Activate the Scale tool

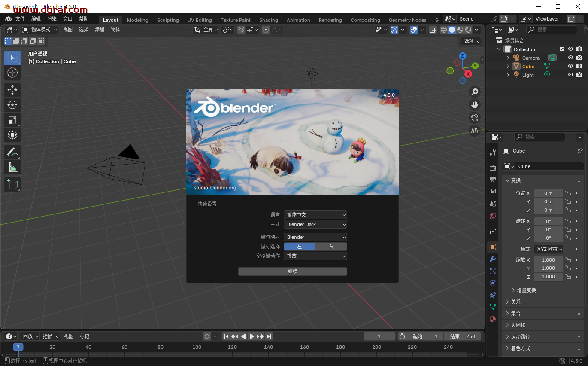click(12, 120)
